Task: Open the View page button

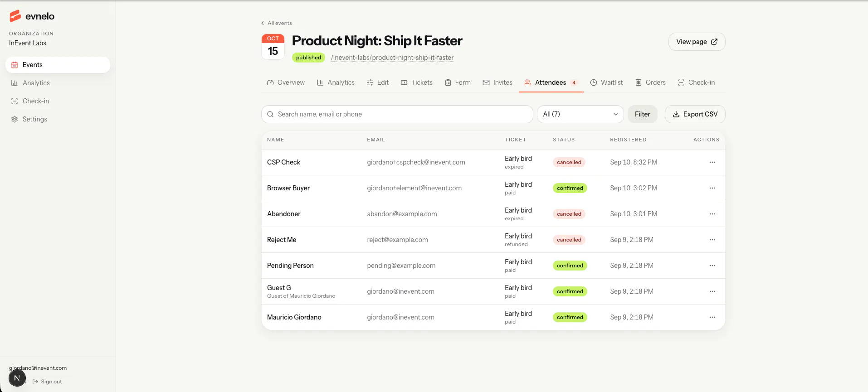Action: coord(697,42)
